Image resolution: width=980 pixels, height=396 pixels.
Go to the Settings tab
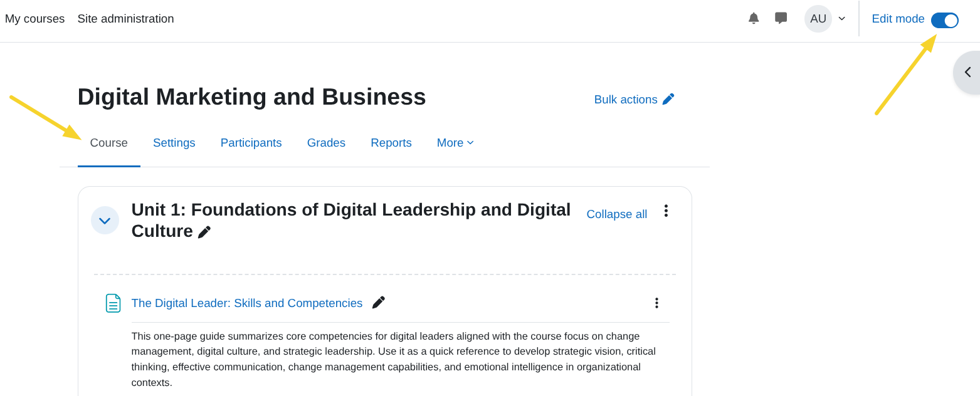pos(174,143)
